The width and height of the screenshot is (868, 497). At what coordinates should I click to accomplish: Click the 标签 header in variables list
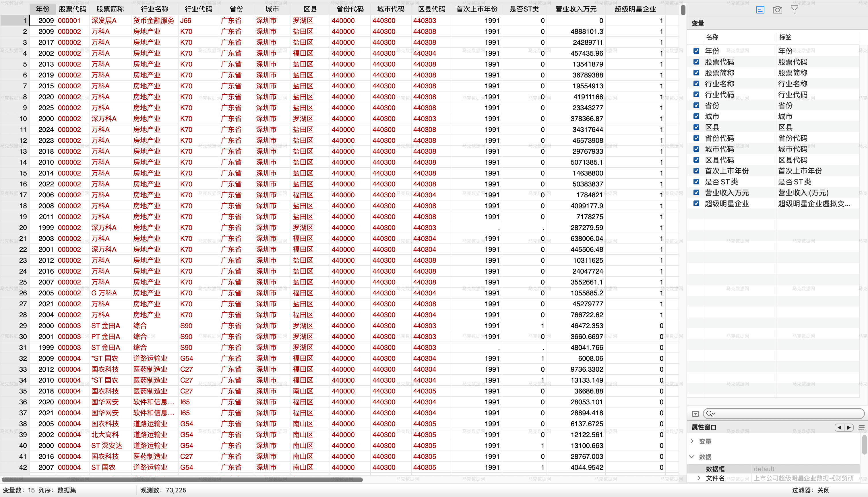pos(785,37)
